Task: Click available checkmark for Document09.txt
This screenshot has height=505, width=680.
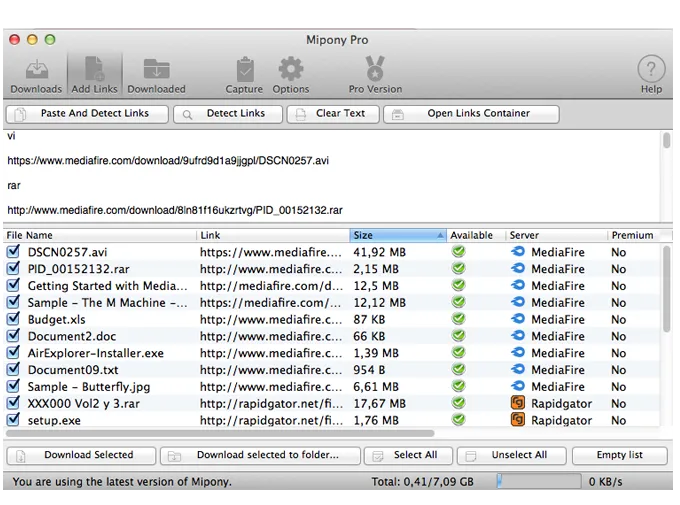Action: pos(458,369)
